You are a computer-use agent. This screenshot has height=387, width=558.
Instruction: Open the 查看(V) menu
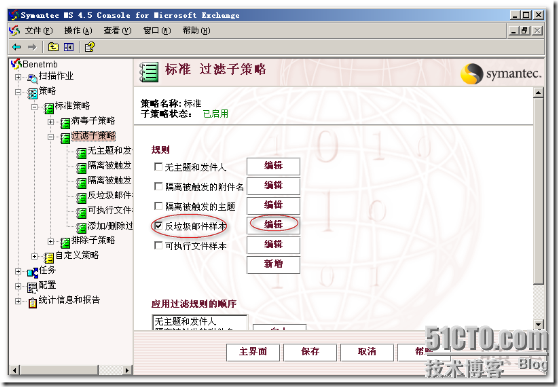pos(117,31)
